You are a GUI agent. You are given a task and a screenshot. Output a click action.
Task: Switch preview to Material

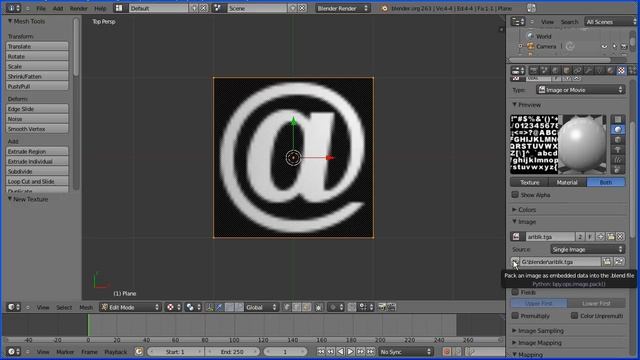point(567,182)
